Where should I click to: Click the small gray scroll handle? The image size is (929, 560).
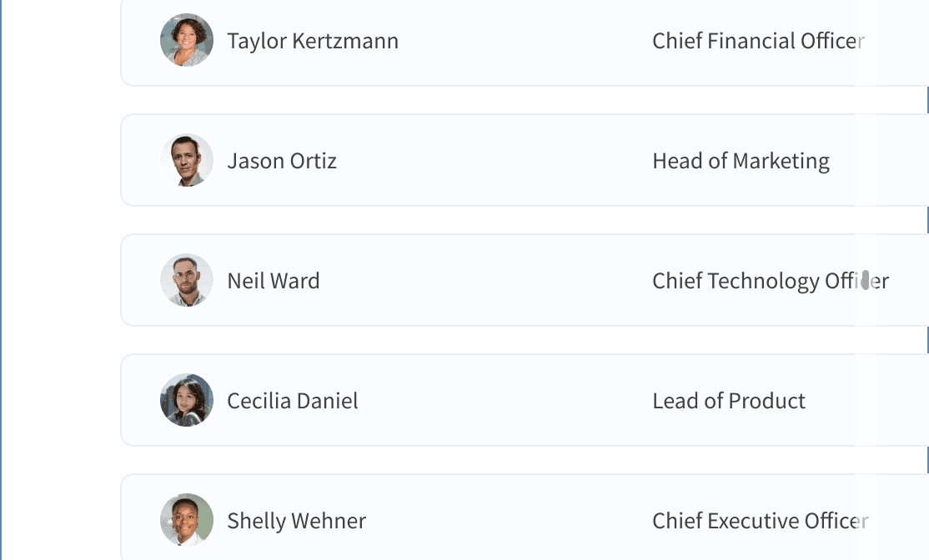tap(865, 280)
